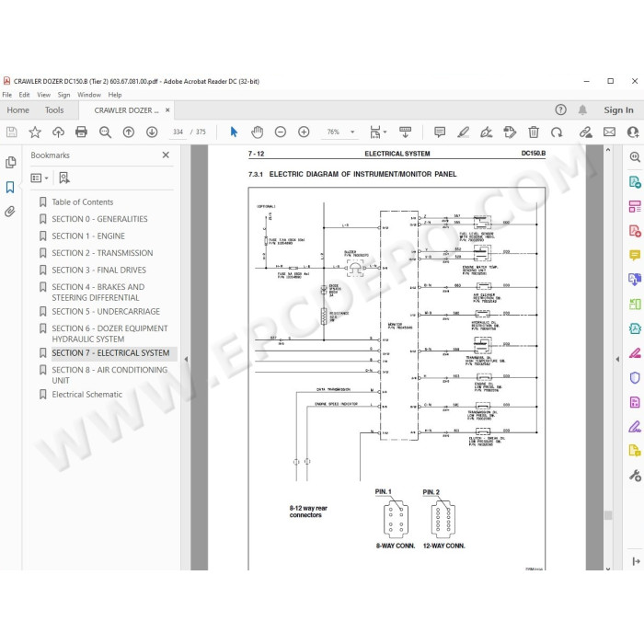Open Protect shield tool in right pane
This screenshot has height=644, width=644.
pyautogui.click(x=635, y=377)
